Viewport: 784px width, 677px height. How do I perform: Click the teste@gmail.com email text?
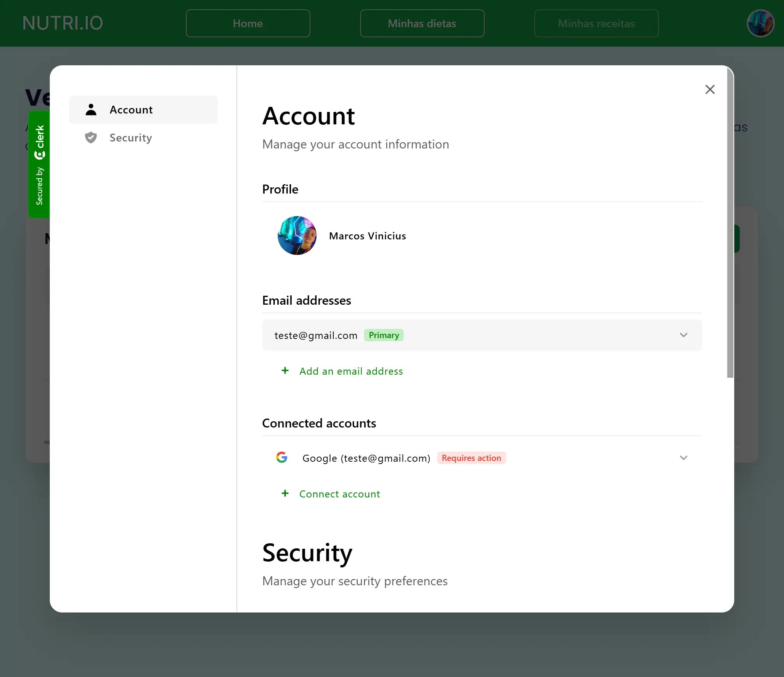point(316,335)
